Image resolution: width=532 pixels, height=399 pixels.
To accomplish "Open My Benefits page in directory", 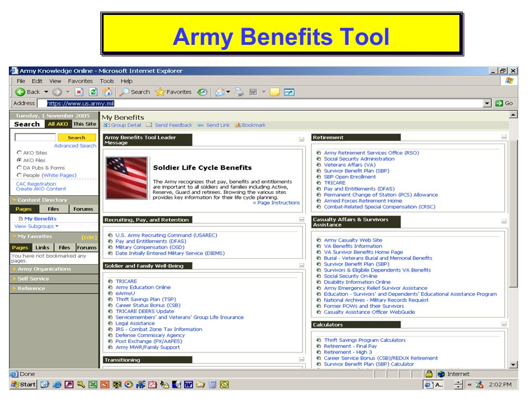I will [x=40, y=219].
